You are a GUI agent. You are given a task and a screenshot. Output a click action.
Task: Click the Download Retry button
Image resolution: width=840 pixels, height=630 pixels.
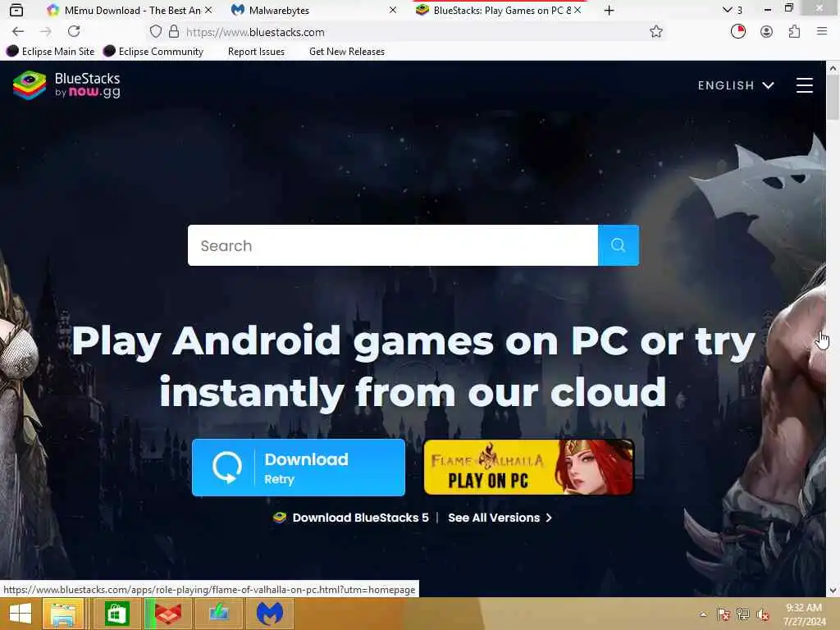tap(299, 468)
